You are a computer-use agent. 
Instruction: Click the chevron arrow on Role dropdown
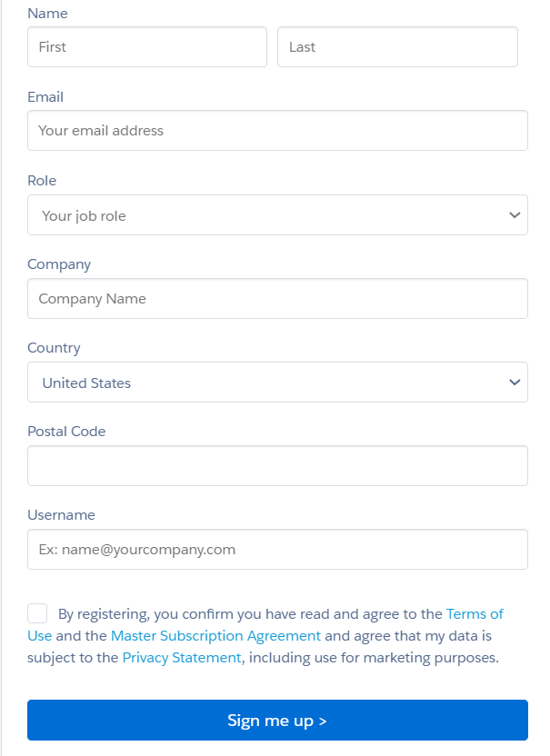[x=515, y=215]
